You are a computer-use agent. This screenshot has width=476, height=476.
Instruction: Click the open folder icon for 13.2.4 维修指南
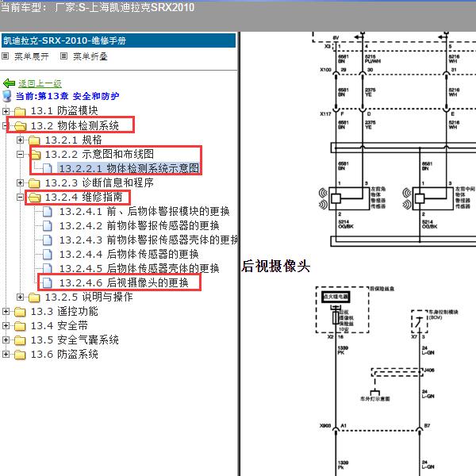(x=34, y=198)
